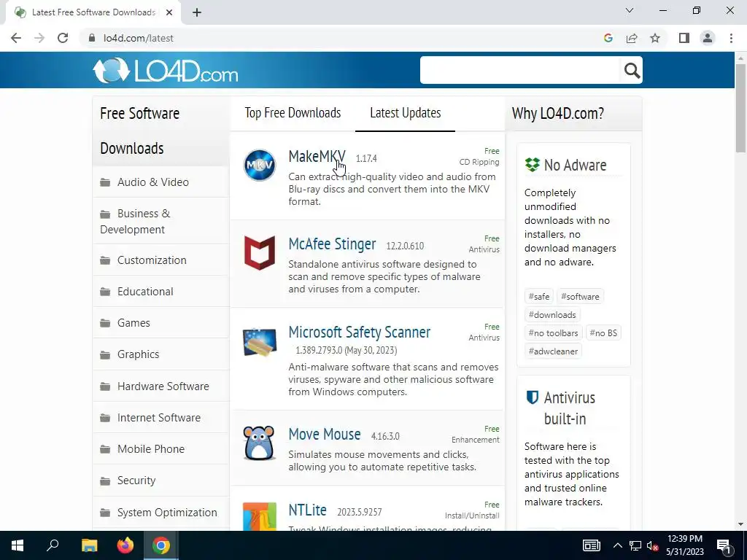Open Internet Software category
The width and height of the screenshot is (747, 560).
158,418
